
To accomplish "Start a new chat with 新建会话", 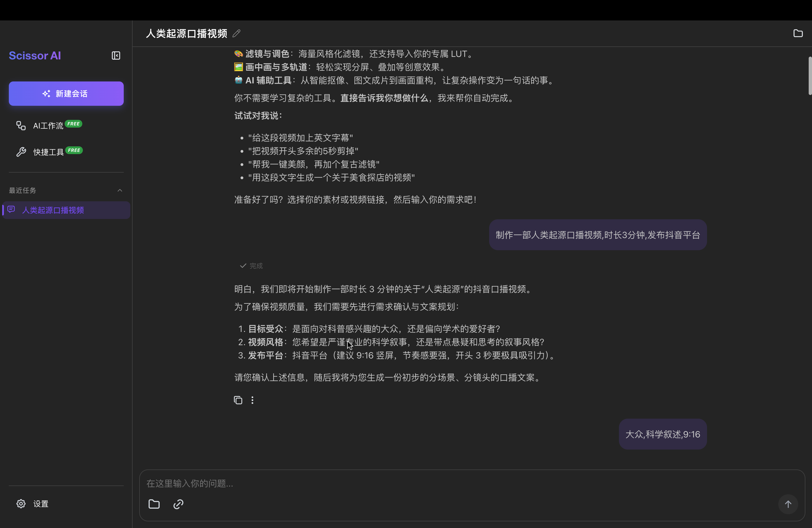I will click(x=66, y=93).
